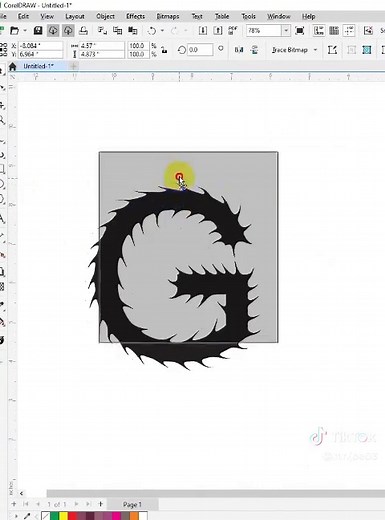Click the Trace Bitmap button

[290, 50]
